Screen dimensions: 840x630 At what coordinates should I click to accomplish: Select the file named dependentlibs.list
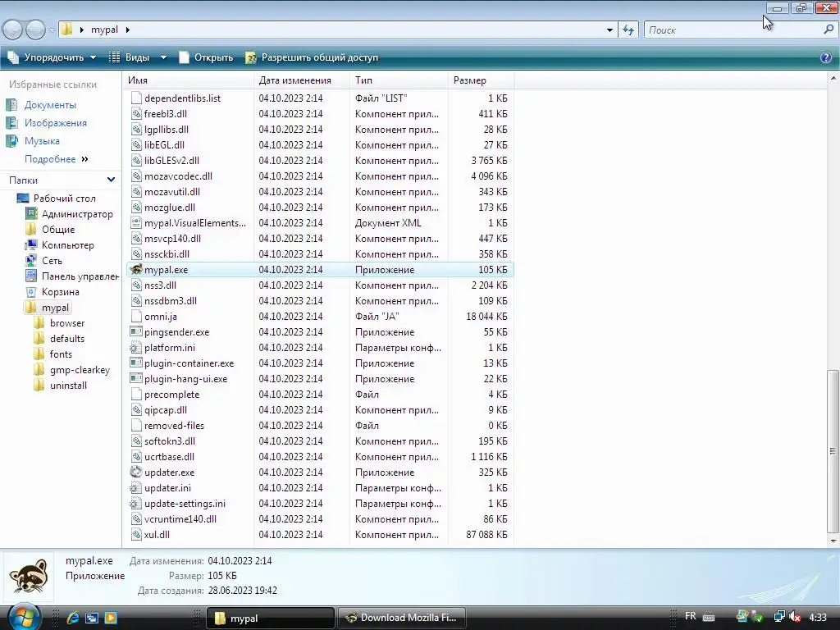click(182, 98)
